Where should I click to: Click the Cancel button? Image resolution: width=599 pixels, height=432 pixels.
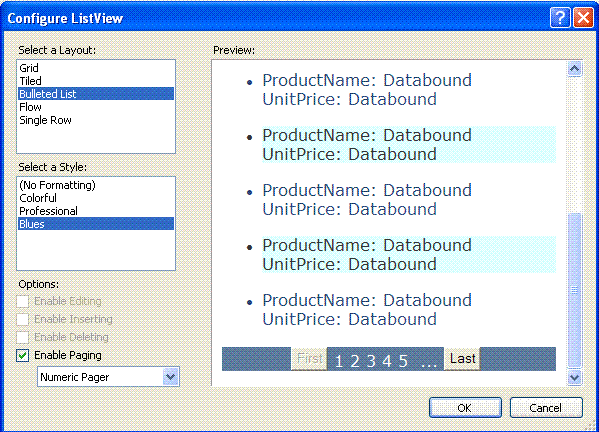coord(546,408)
